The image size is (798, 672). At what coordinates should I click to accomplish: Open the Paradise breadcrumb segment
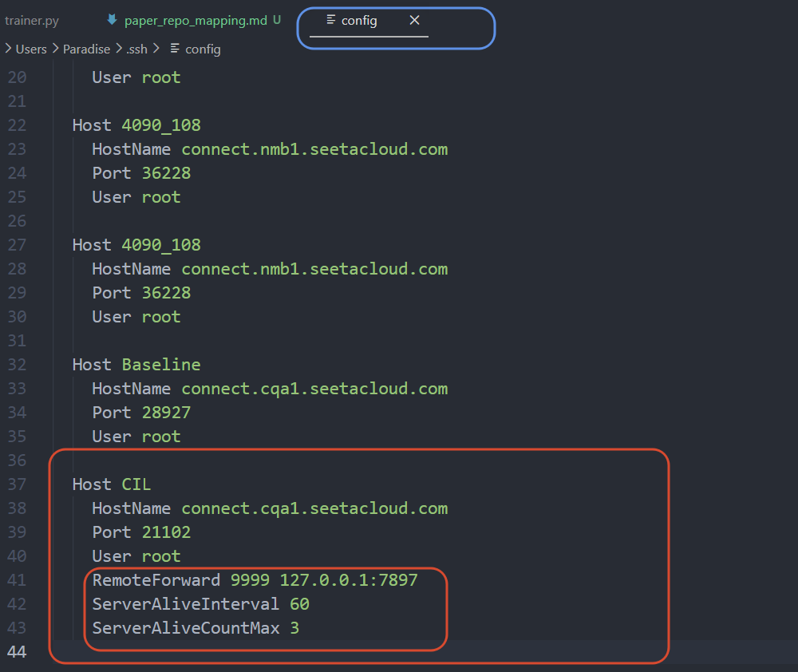pos(86,49)
